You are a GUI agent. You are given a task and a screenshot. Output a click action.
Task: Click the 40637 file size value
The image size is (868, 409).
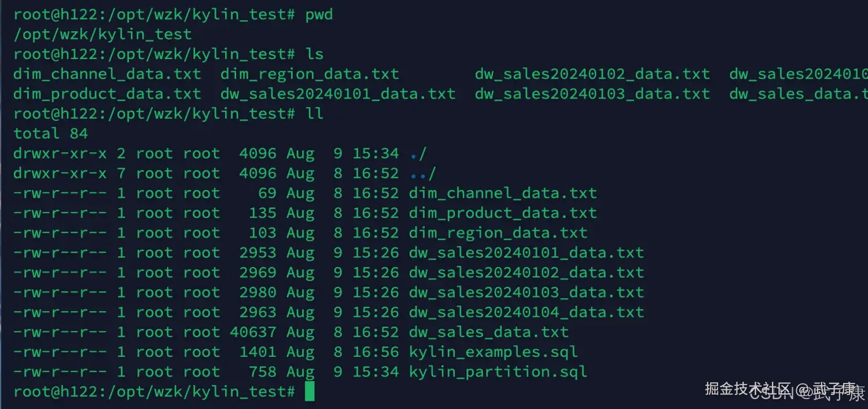[x=253, y=332]
